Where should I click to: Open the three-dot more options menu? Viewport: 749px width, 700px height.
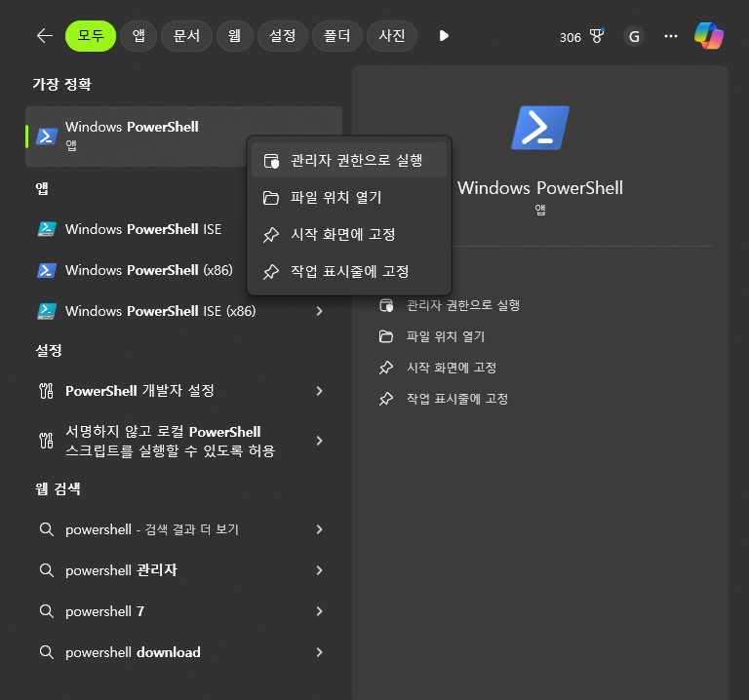point(671,36)
